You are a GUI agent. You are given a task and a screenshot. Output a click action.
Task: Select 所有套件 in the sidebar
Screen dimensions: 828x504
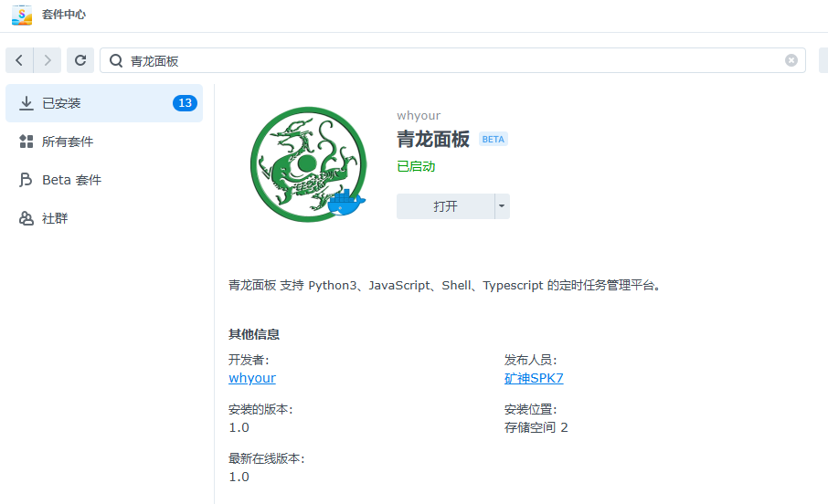(x=104, y=142)
